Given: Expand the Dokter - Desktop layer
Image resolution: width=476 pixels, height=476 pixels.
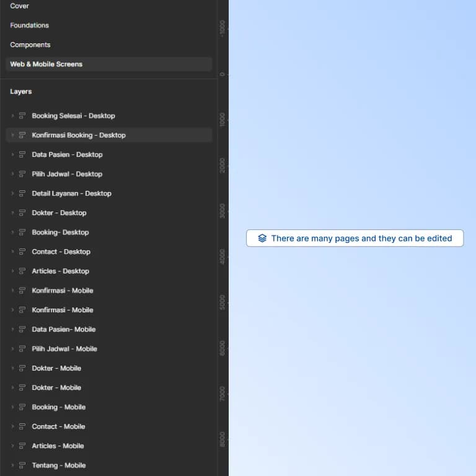Looking at the screenshot, I should 12,213.
